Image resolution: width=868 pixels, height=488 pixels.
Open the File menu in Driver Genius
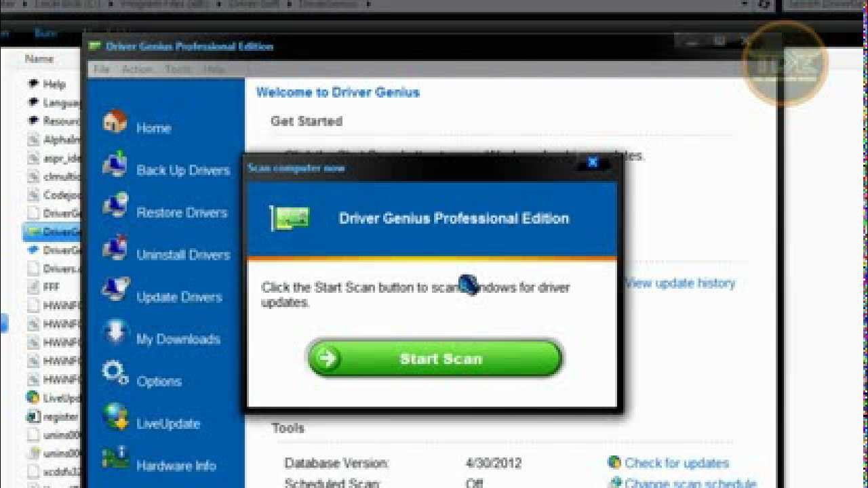click(101, 69)
